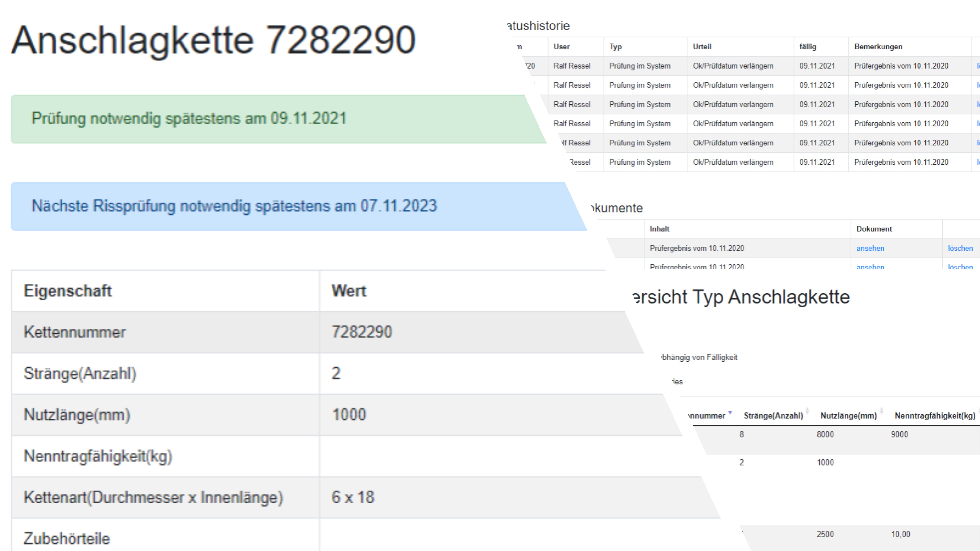
Task: Sort overview by Stränge(Anzahl) header text
Action: [x=773, y=416]
